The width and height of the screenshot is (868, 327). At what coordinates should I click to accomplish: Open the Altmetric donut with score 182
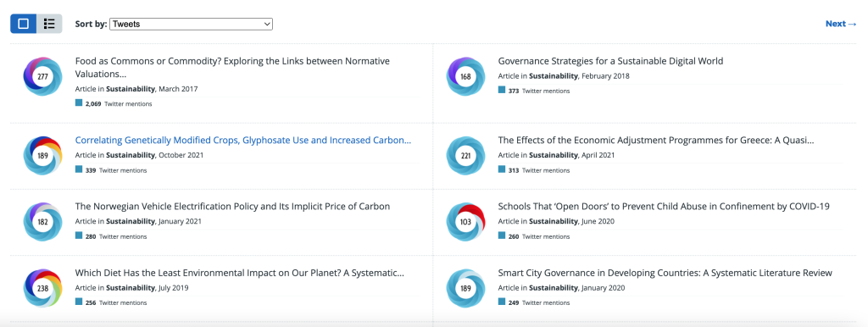tap(42, 222)
